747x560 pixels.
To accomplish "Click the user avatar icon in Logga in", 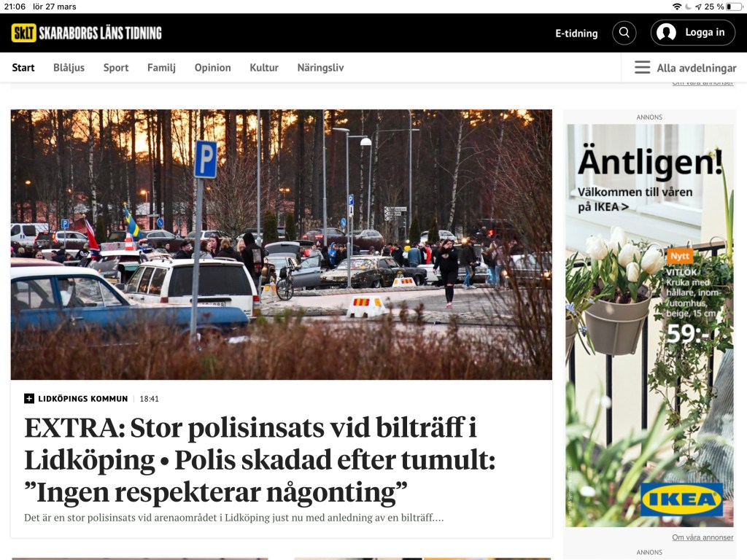I will click(x=666, y=32).
